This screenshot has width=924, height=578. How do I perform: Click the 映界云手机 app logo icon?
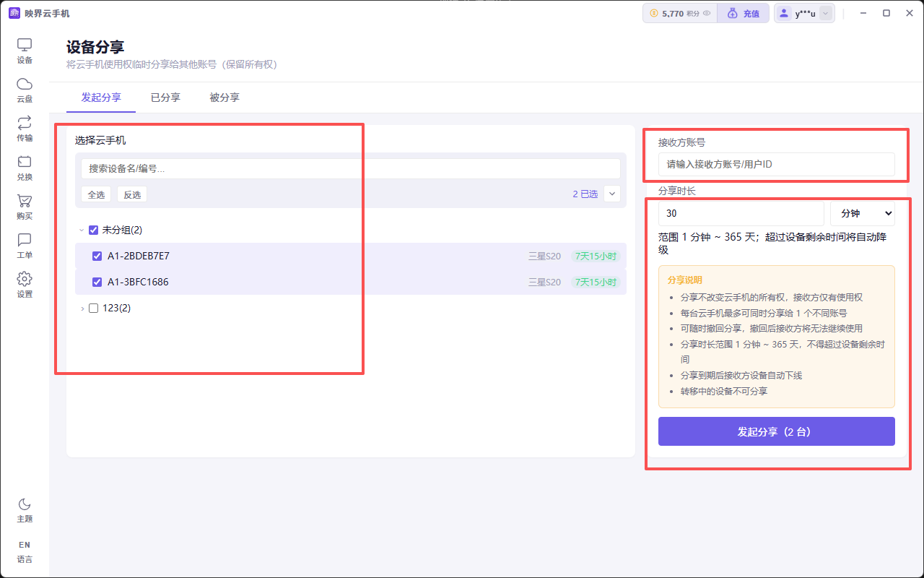(14, 13)
